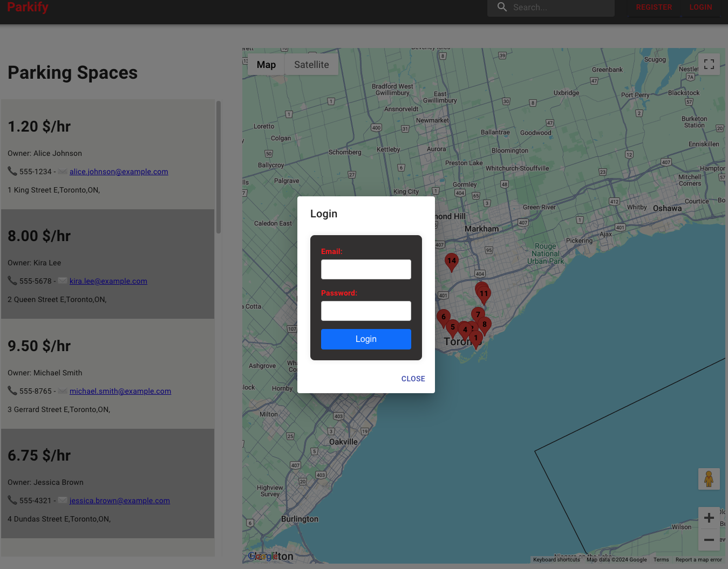Switch to Satellite map view
The width and height of the screenshot is (728, 569).
pos(311,65)
